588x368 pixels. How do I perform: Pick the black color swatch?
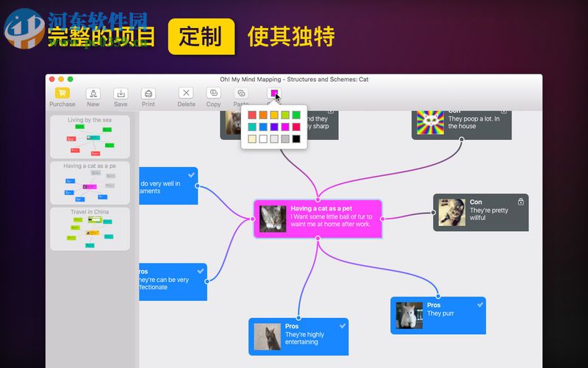tap(296, 139)
